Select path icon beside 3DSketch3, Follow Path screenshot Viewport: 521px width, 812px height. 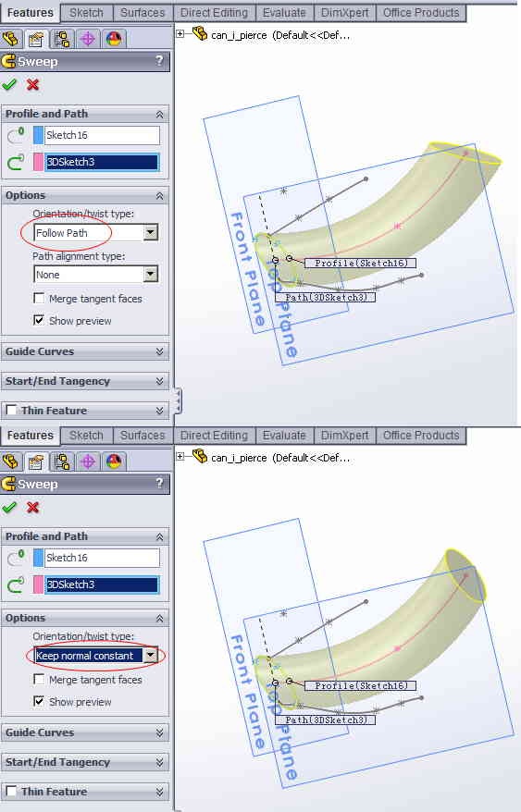pyautogui.click(x=16, y=162)
